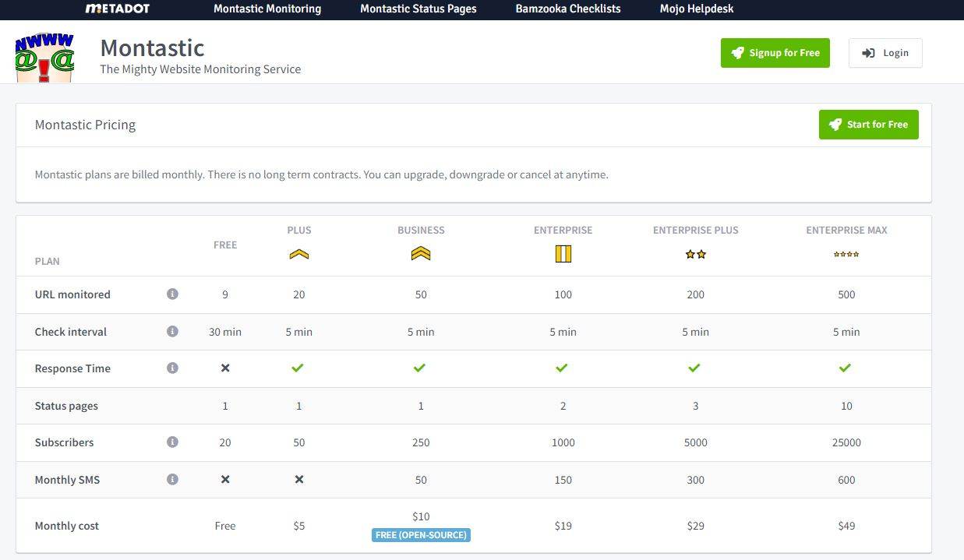Click the Monthly SMS X mark under Free
This screenshot has width=964, height=560.
(x=225, y=480)
